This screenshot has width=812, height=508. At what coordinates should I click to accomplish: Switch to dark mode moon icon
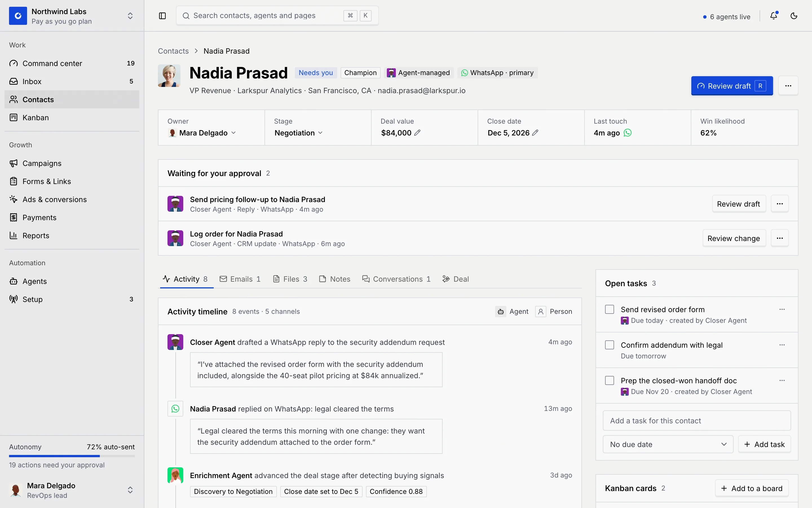[794, 16]
